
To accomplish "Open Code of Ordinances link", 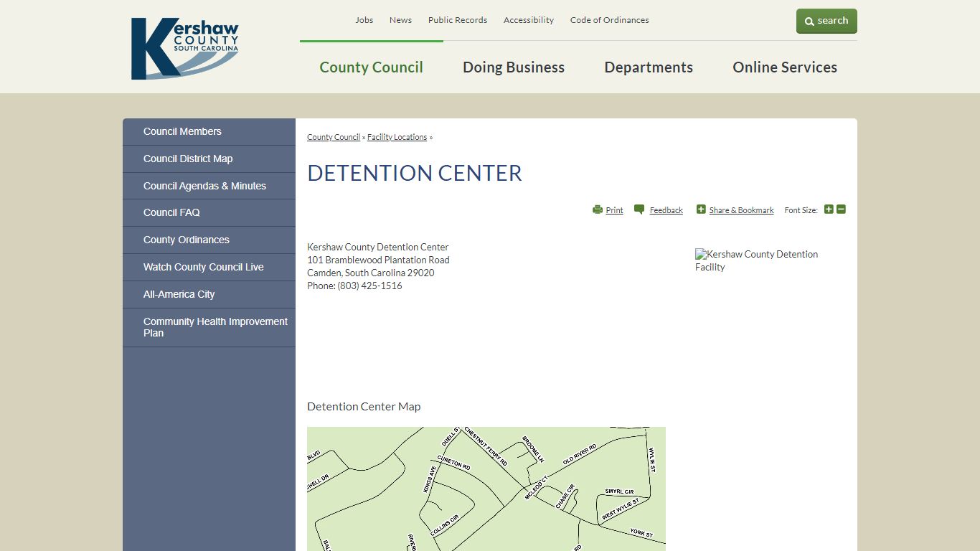I will coord(610,20).
